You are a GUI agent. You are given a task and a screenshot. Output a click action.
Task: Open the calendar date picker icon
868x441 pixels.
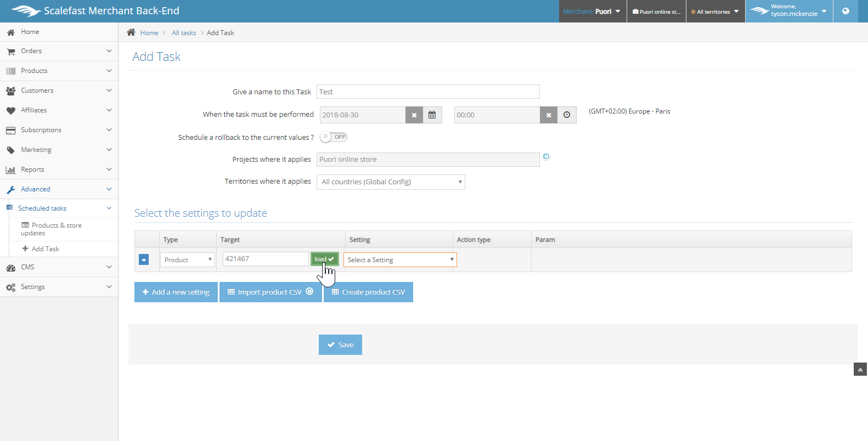[x=432, y=115]
